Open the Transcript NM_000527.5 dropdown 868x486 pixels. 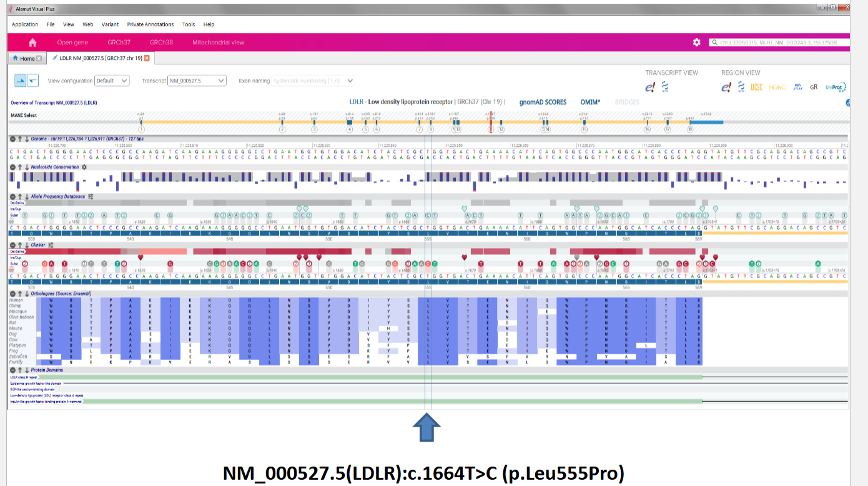[197, 81]
